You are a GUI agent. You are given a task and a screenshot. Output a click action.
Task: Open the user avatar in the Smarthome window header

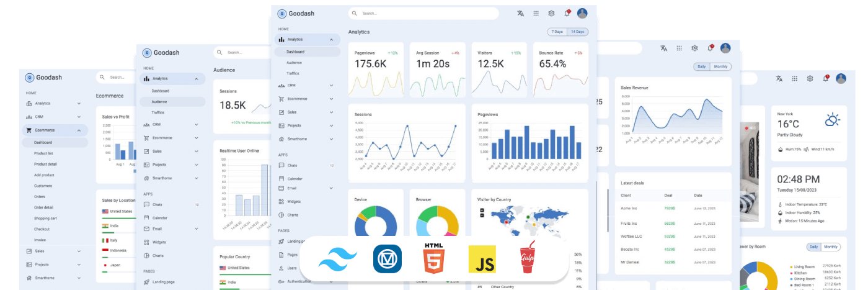coord(841,78)
